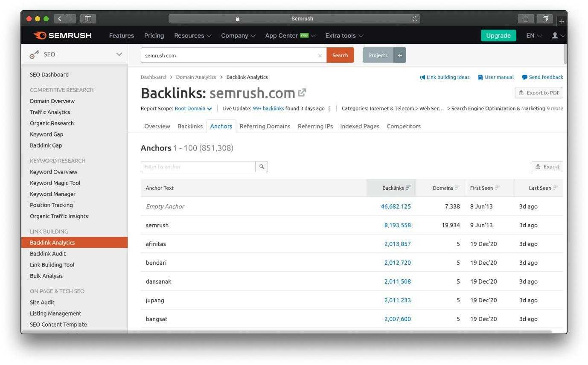Open external link icon next to semrush.com
The height and width of the screenshot is (365, 588).
coord(303,93)
